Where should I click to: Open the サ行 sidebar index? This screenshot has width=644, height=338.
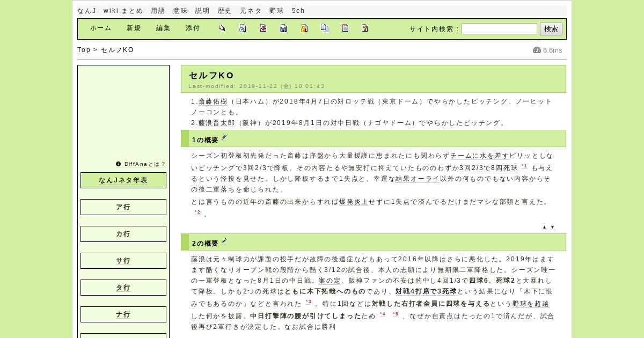click(x=123, y=261)
